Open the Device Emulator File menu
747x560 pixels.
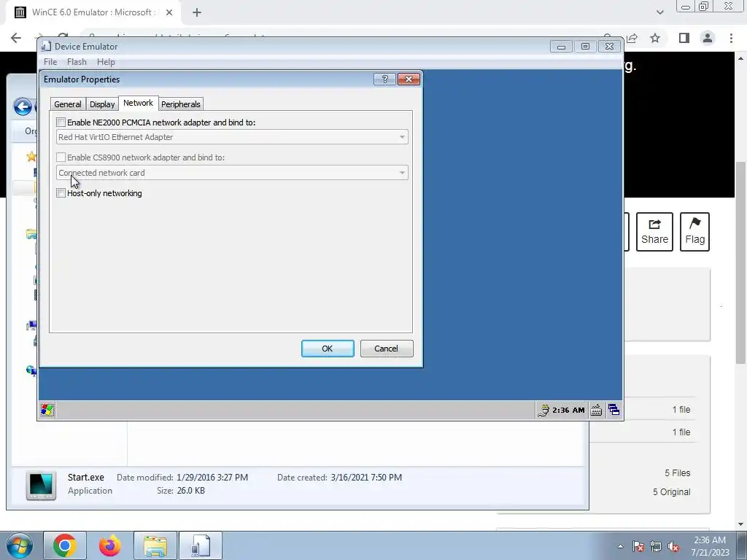tap(50, 62)
